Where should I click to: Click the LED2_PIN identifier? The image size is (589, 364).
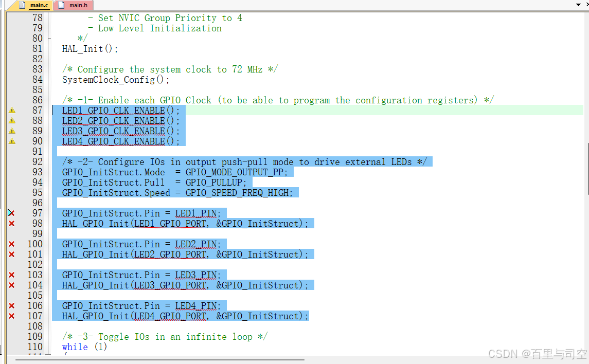coord(195,244)
